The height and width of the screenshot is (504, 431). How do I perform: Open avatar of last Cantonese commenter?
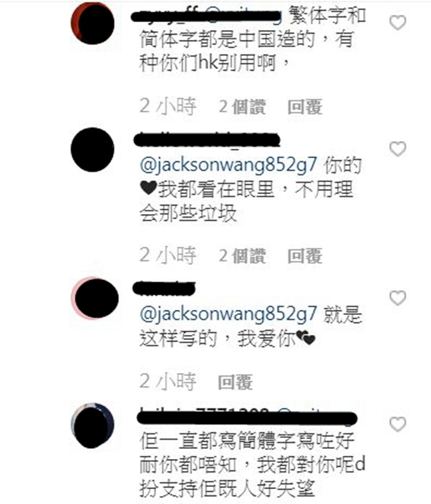(x=92, y=425)
